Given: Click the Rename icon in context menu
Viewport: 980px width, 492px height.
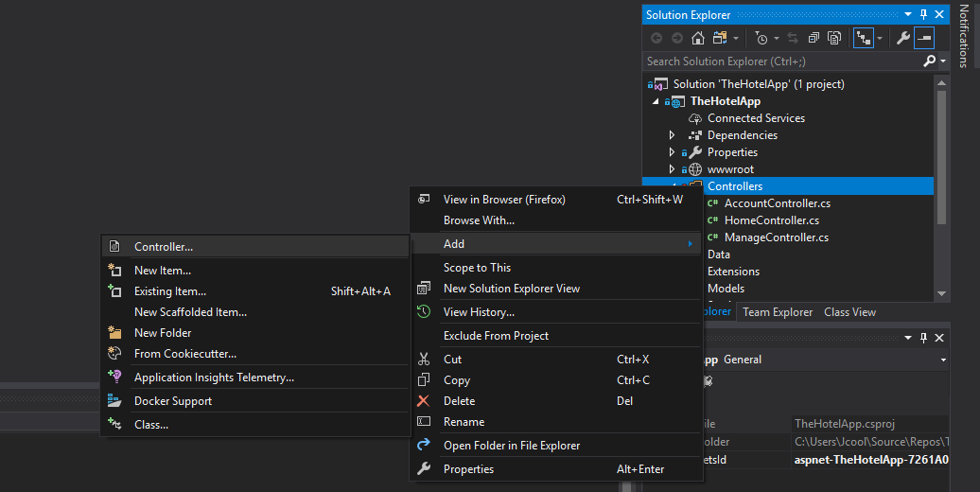Looking at the screenshot, I should 424,421.
